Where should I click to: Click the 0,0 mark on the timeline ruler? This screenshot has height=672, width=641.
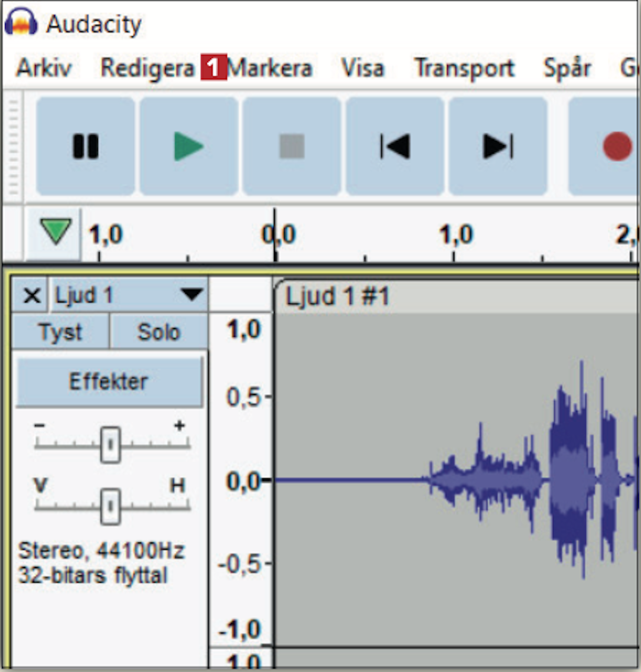[279, 234]
